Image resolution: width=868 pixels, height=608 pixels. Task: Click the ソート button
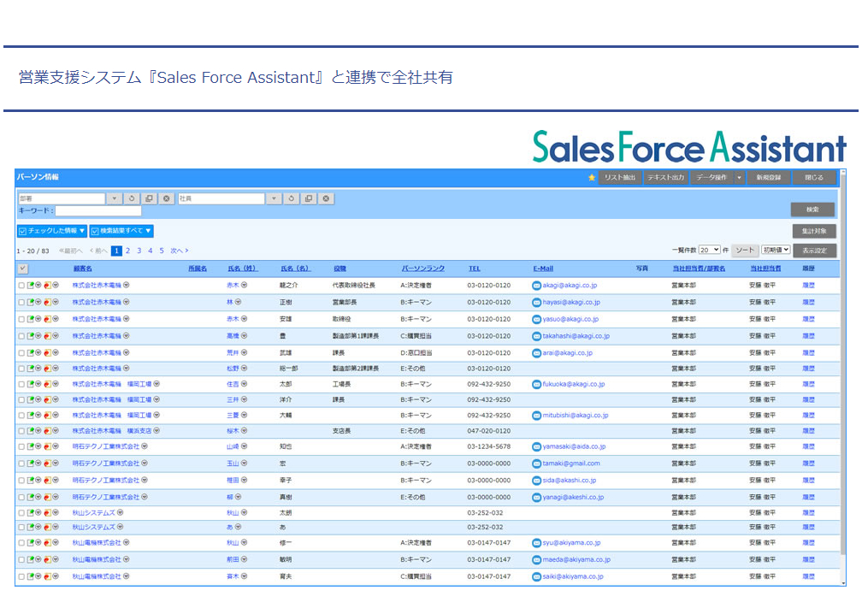(x=745, y=251)
